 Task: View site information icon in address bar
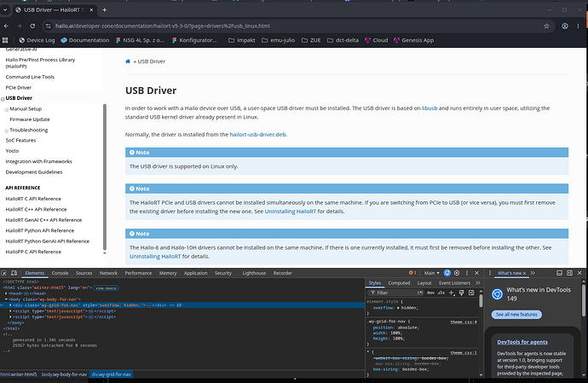(48, 26)
